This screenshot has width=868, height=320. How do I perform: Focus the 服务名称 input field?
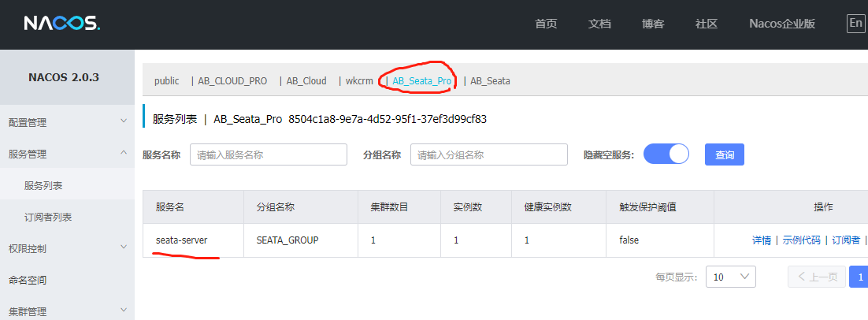click(268, 155)
